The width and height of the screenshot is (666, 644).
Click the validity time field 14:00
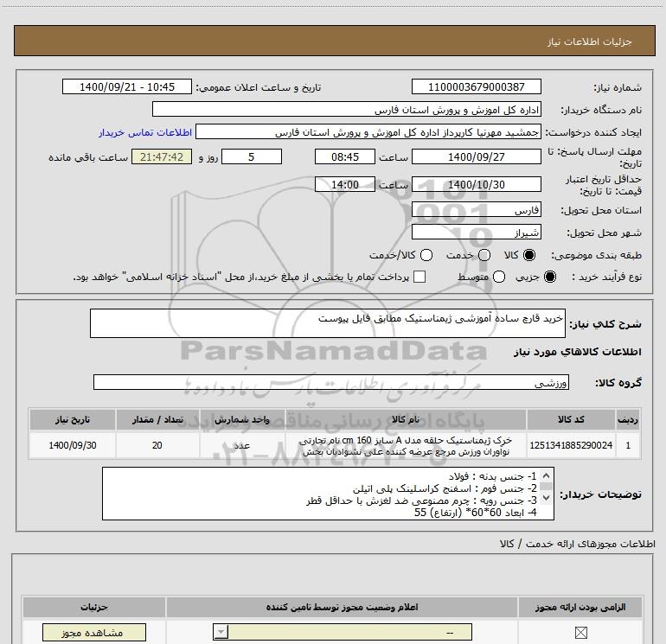(345, 184)
